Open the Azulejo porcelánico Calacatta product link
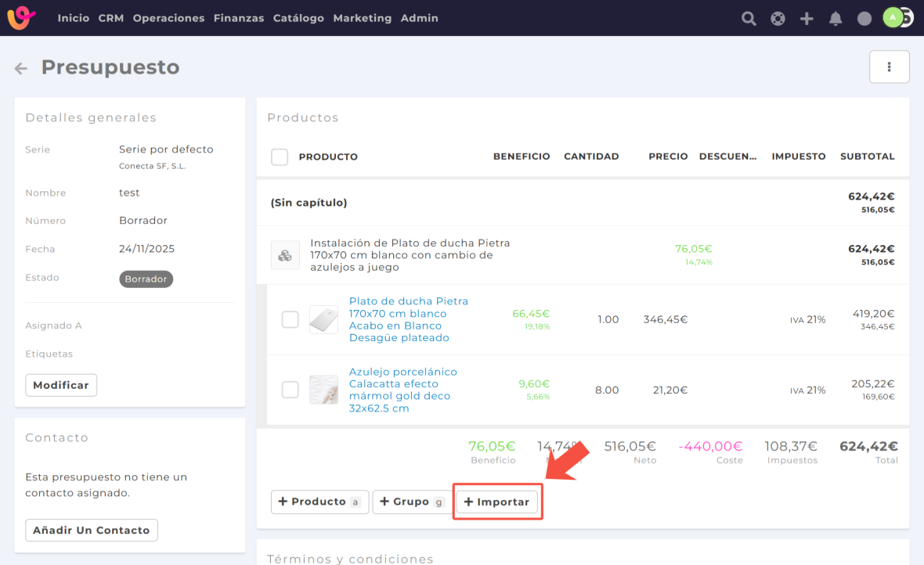This screenshot has width=924, height=565. pyautogui.click(x=402, y=390)
